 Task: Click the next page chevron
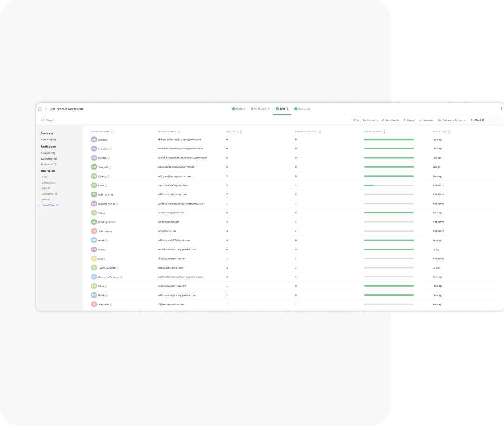click(497, 120)
